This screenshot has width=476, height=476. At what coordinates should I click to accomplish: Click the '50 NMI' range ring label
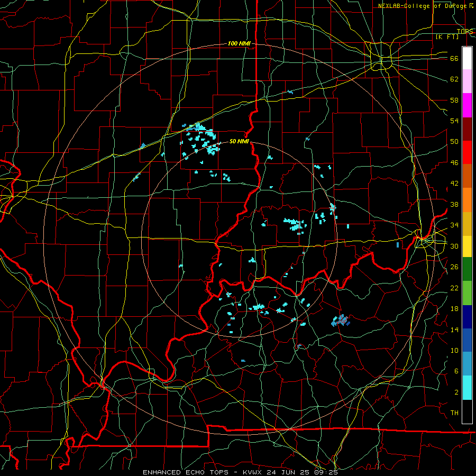click(x=239, y=141)
